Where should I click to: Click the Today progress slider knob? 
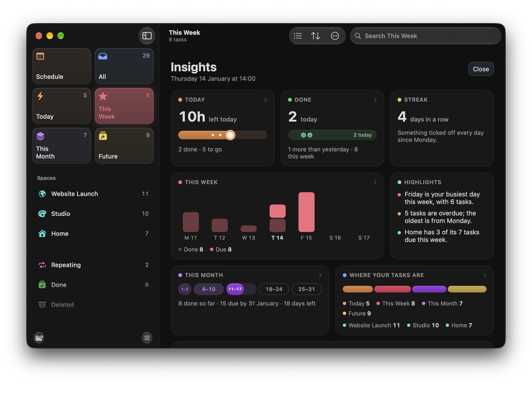coord(230,135)
